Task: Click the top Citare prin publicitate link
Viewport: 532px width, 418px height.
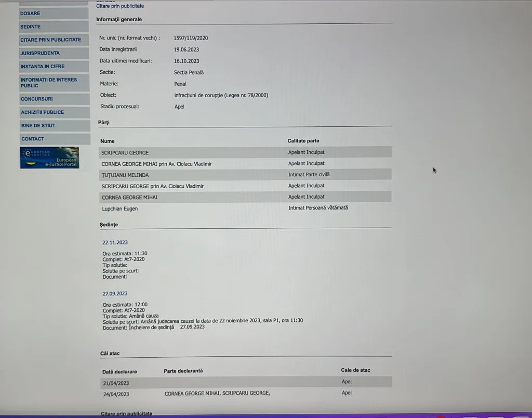Action: coord(120,6)
